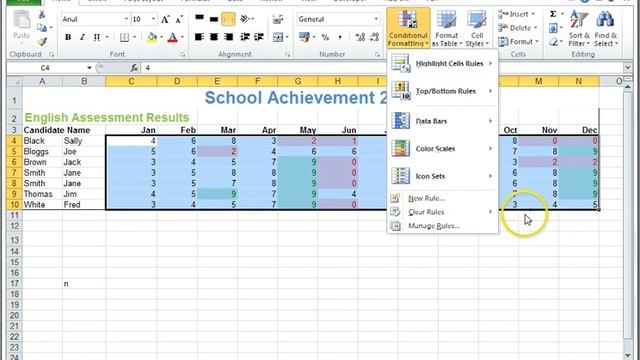
Task: Apply Accounting Number Format icon
Action: (304, 37)
